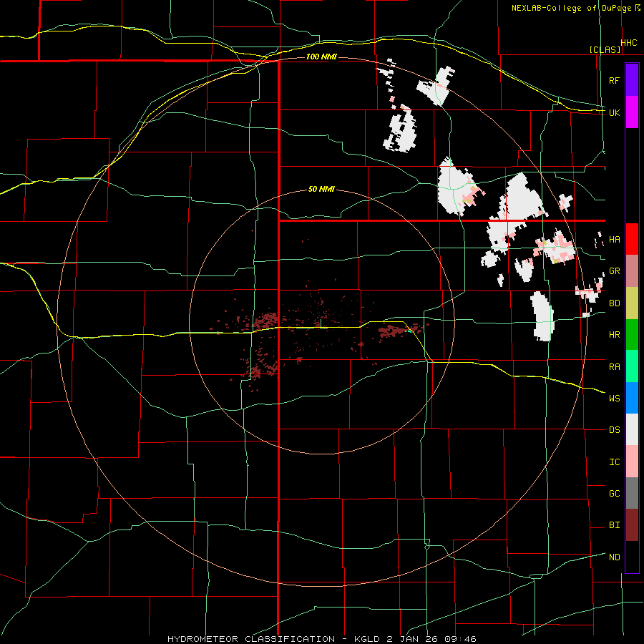Select the GR legend label
The image size is (644, 644).
(x=614, y=271)
